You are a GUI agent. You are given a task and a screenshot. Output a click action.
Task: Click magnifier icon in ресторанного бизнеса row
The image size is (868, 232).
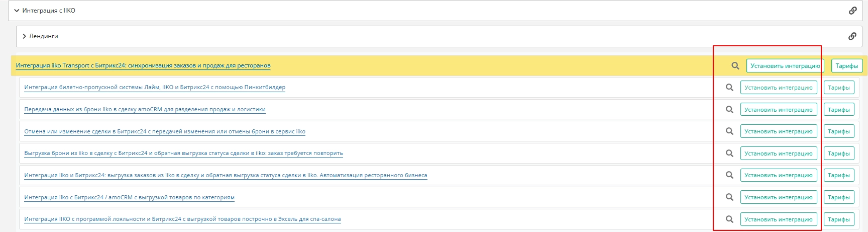coord(729,175)
